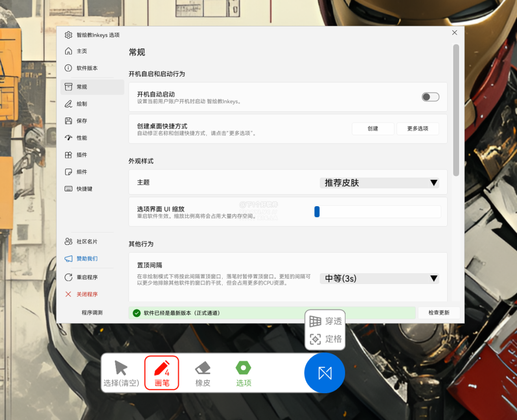Open the 主题 推荐皮肤 dropdown
The width and height of the screenshot is (517, 420).
[x=379, y=183]
